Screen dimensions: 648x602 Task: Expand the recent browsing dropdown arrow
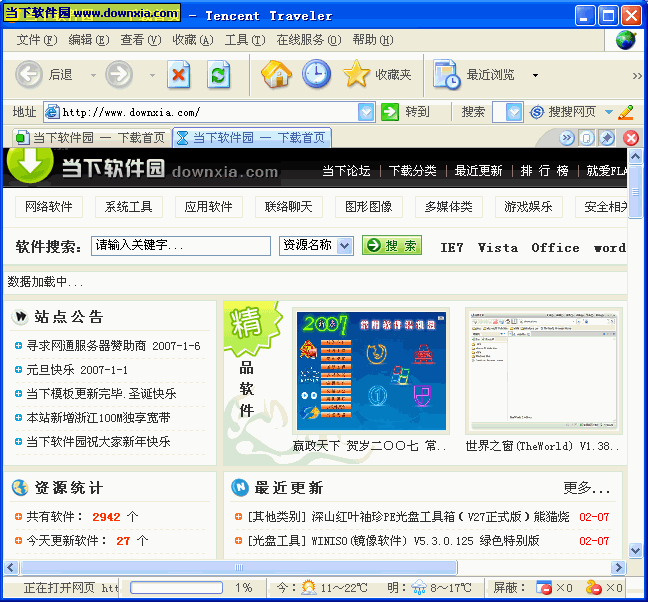536,75
